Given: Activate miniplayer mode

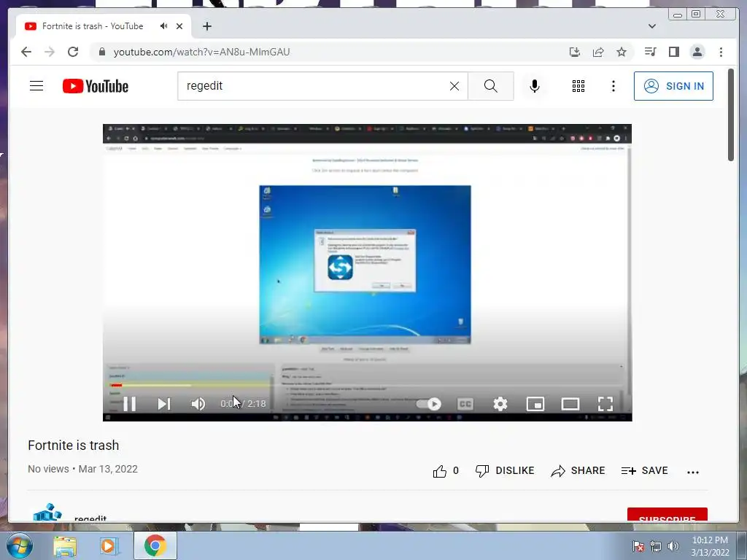Looking at the screenshot, I should pos(535,404).
